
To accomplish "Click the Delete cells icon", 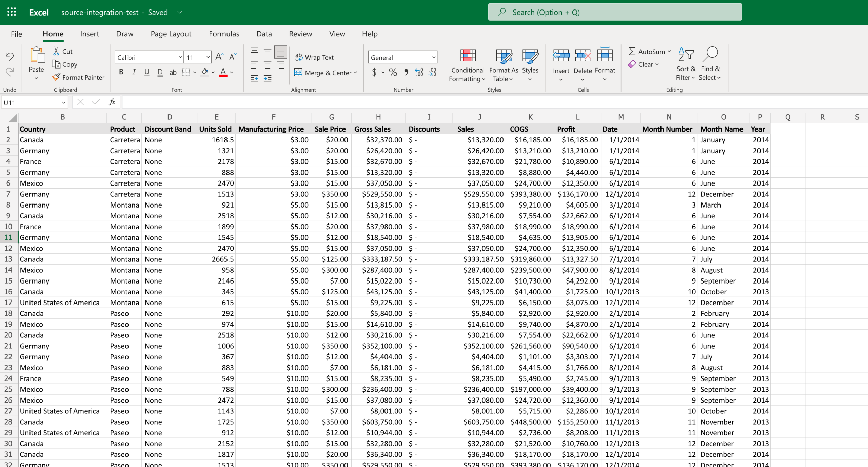I will pos(583,56).
